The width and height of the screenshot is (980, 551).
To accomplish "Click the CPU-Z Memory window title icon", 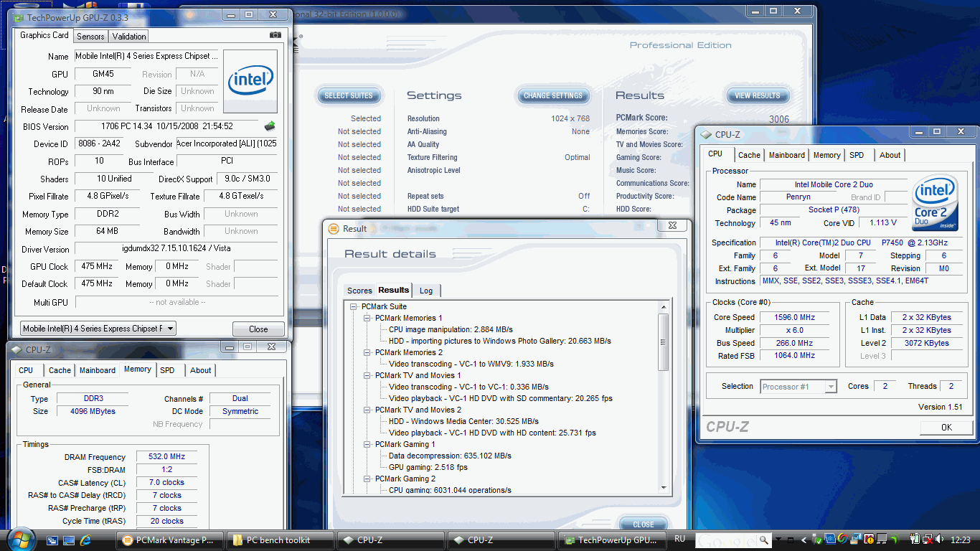I will click(17, 350).
